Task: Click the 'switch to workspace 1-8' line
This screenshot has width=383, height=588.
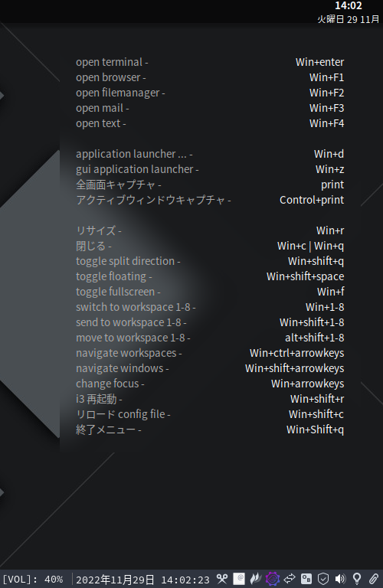Action: (x=136, y=307)
